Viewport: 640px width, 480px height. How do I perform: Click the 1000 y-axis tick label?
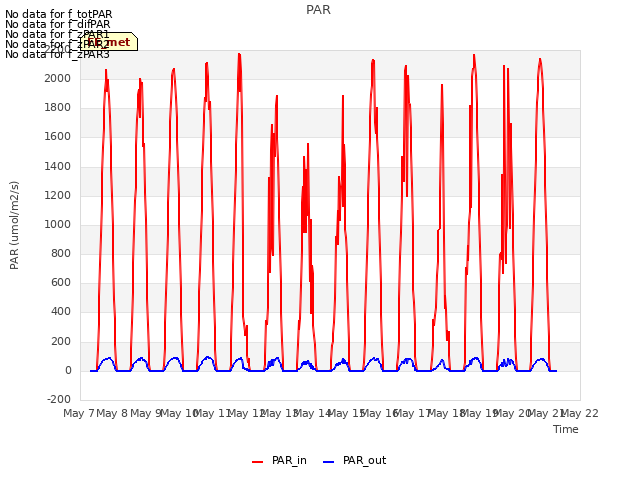pyautogui.click(x=58, y=224)
